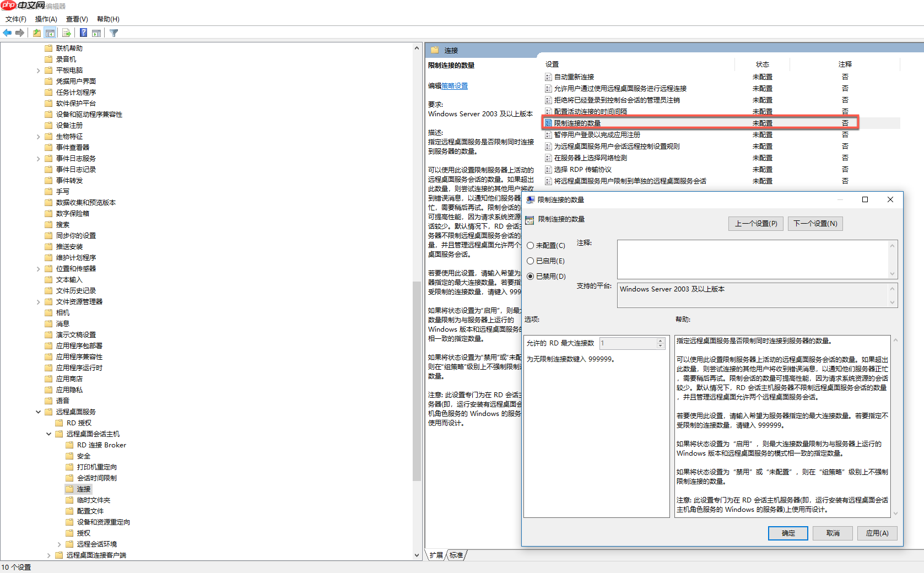The height and width of the screenshot is (573, 924).
Task: Click folder icon beside 事件查看器
Action: point(48,147)
